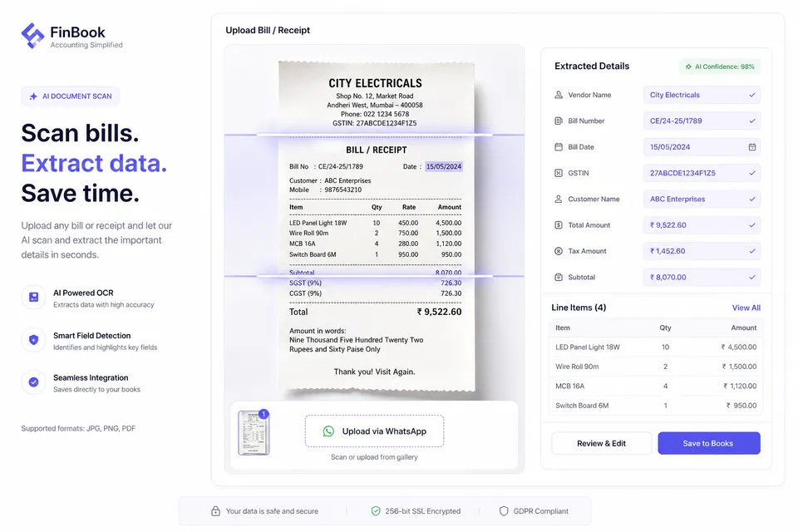798x532 pixels.
Task: Edit the Total Amount field ₹ 9,522.60
Action: pos(702,225)
